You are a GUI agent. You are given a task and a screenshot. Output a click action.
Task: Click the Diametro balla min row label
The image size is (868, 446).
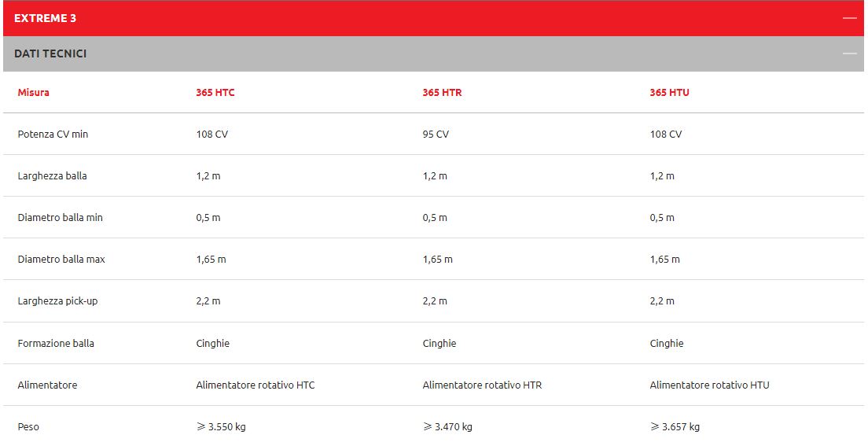pos(60,218)
